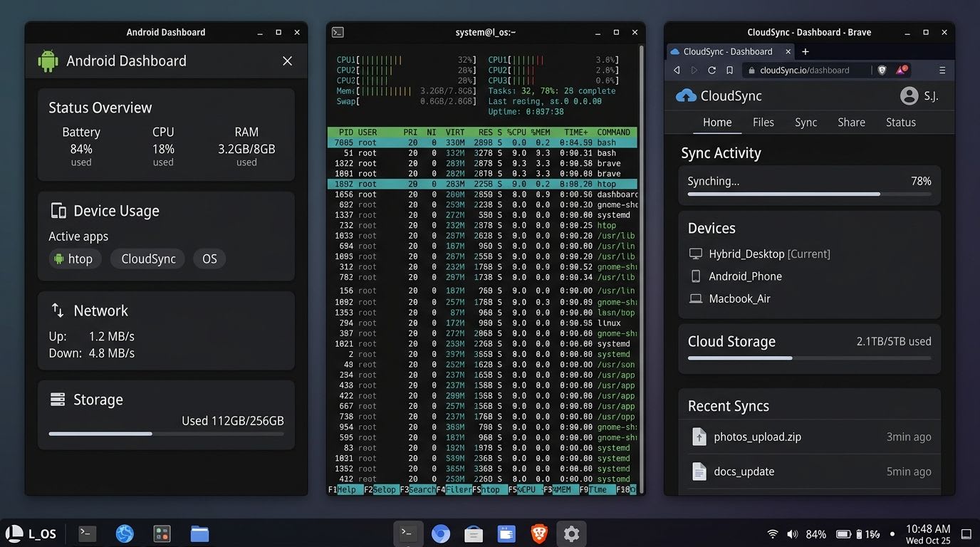Click the cloudSync.io/dashboard address field
The width and height of the screenshot is (980, 547).
click(806, 70)
